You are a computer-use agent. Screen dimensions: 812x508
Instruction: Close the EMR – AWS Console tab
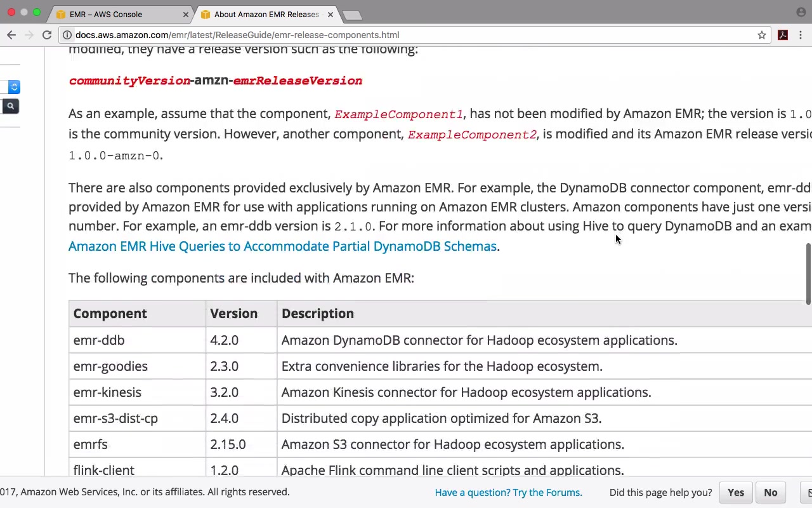(186, 15)
